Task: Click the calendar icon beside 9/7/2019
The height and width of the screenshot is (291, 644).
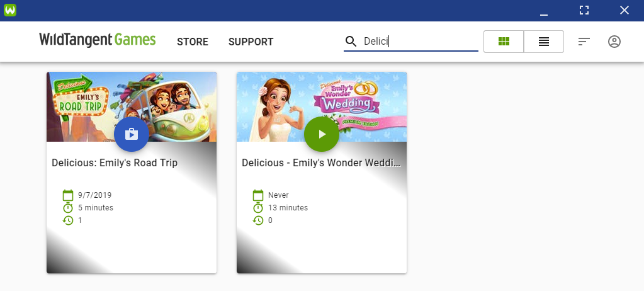Action: click(68, 195)
